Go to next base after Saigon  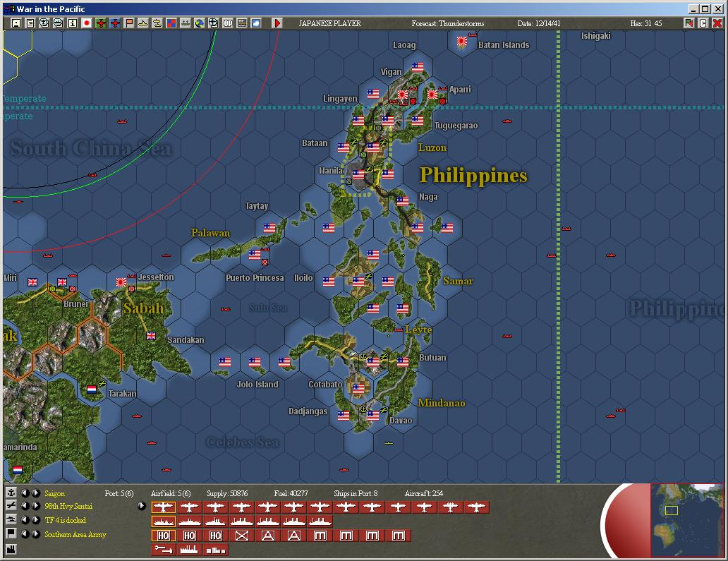[x=35, y=493]
